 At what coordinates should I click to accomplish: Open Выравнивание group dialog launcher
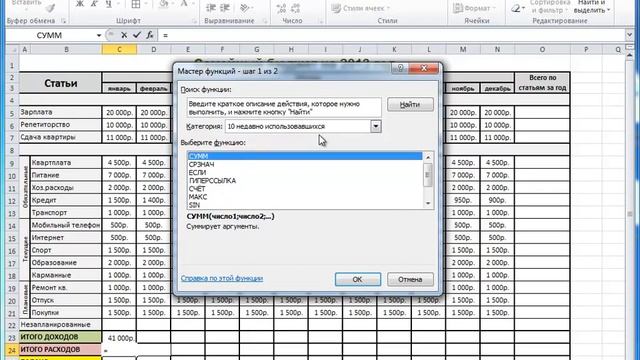click(x=265, y=21)
